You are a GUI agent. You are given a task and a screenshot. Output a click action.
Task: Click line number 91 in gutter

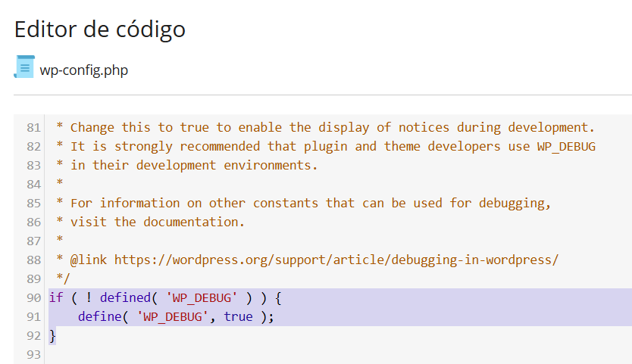click(x=33, y=316)
